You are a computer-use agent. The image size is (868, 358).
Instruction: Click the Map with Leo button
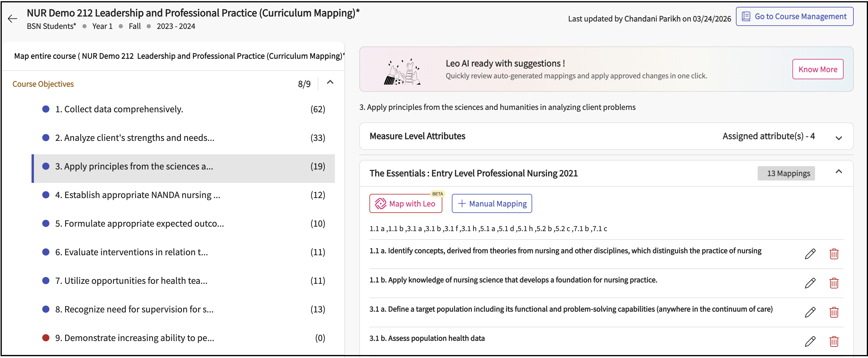click(x=405, y=203)
